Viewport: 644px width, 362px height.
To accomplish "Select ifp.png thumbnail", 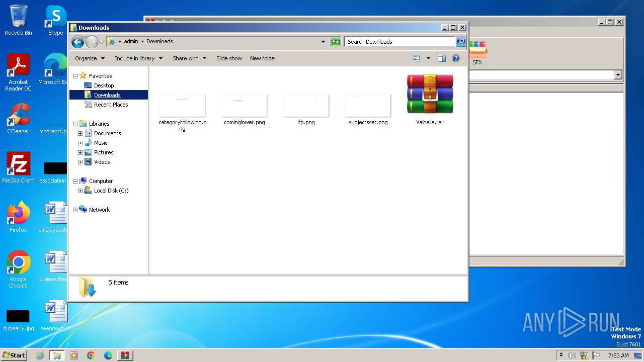I will (x=306, y=105).
